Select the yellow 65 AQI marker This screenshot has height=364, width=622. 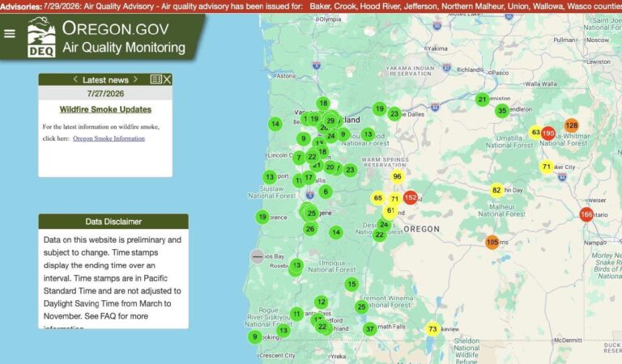(x=377, y=198)
